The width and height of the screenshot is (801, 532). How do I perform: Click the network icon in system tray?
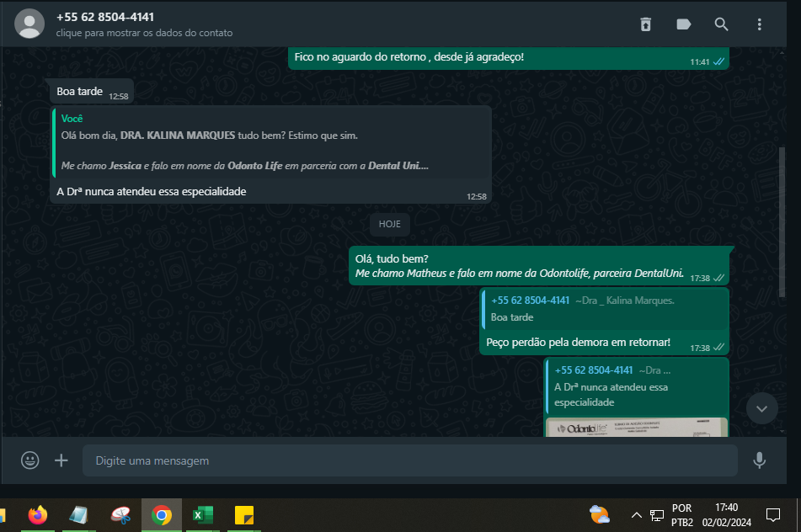[657, 515]
